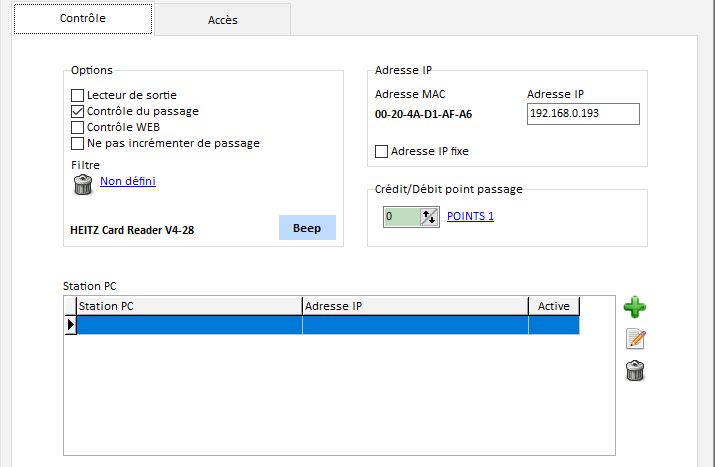This screenshot has width=715, height=467.
Task: Click the trash icon beside the station list
Action: (634, 371)
